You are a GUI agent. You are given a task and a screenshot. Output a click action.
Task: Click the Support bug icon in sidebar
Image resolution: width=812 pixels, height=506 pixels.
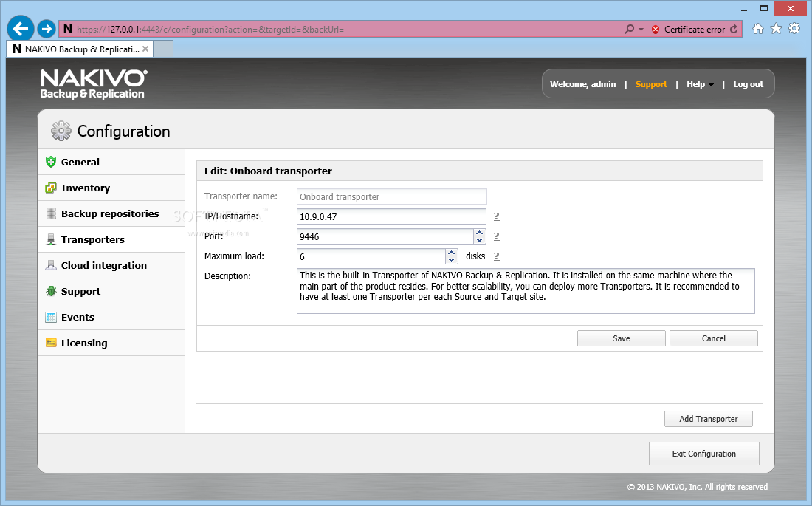point(51,291)
